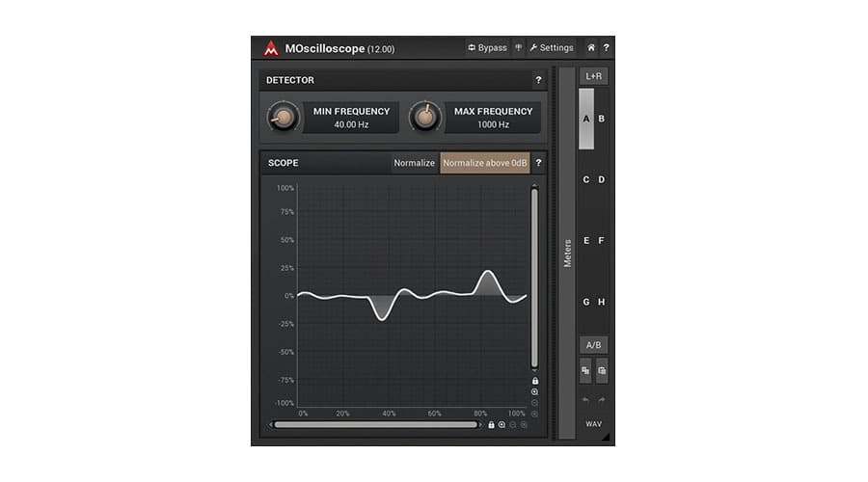Click horizontal zoom reset icon

(x=524, y=425)
